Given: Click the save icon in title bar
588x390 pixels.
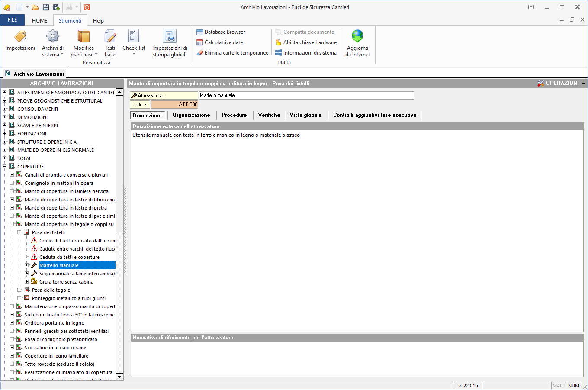Looking at the screenshot, I should tap(46, 7).
